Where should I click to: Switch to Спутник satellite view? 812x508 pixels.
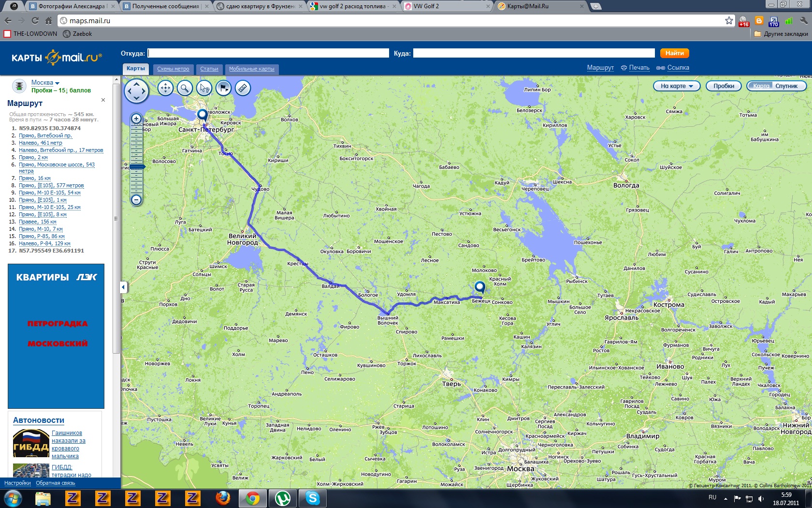tap(786, 86)
